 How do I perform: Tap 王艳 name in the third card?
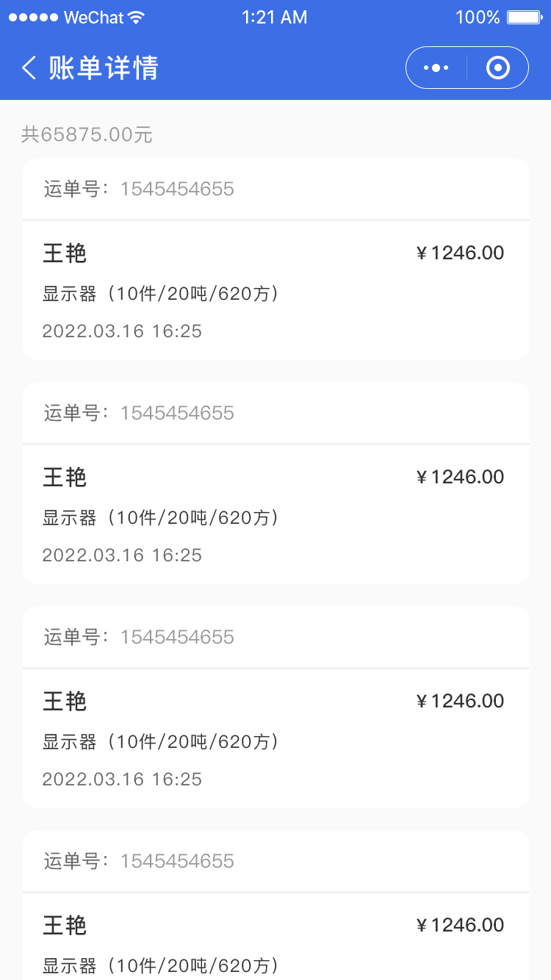[65, 702]
